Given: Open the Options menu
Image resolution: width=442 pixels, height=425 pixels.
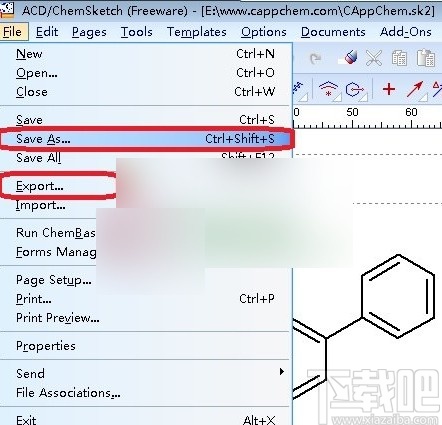Looking at the screenshot, I should point(264,32).
